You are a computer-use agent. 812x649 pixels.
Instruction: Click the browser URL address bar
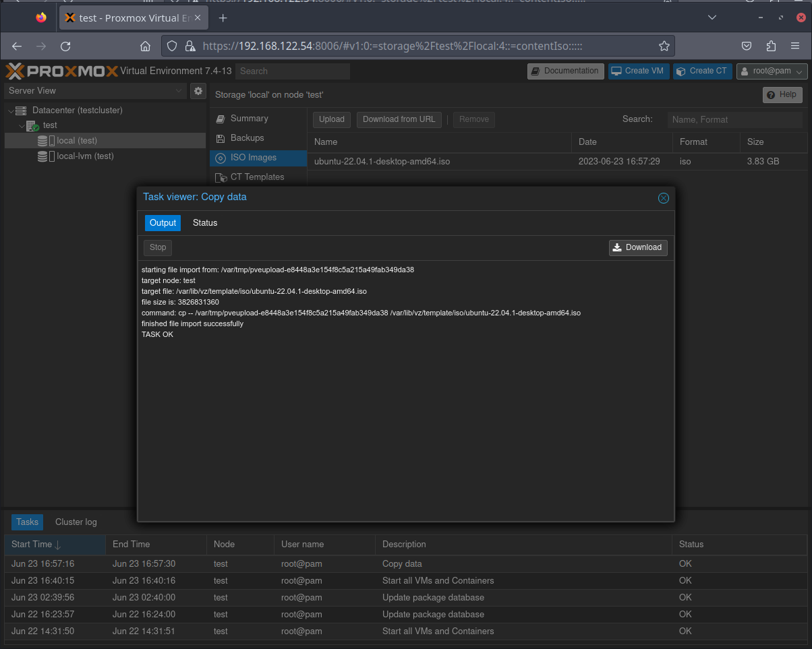click(418, 46)
